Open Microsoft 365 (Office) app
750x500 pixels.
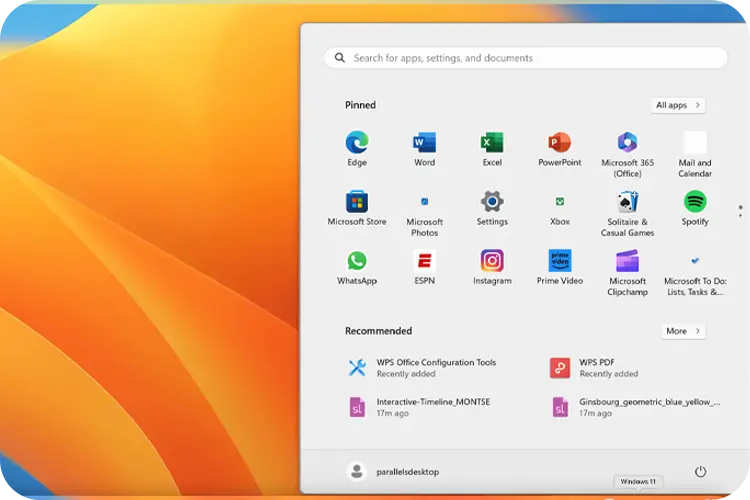627,143
